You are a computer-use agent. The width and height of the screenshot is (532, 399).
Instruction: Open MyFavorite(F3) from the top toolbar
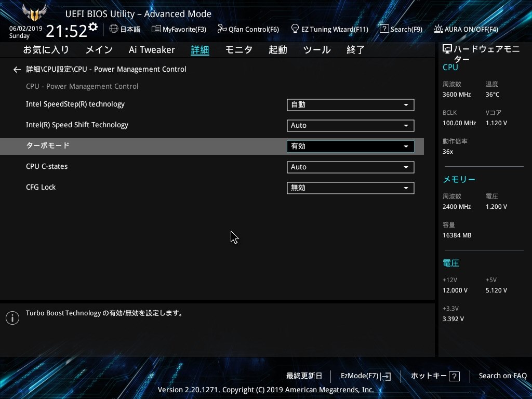point(179,29)
